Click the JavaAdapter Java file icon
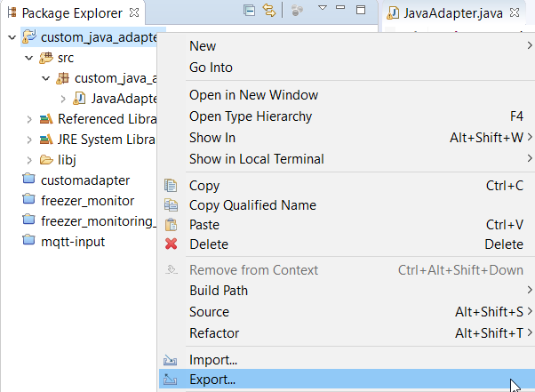535x392 pixels. point(79,99)
